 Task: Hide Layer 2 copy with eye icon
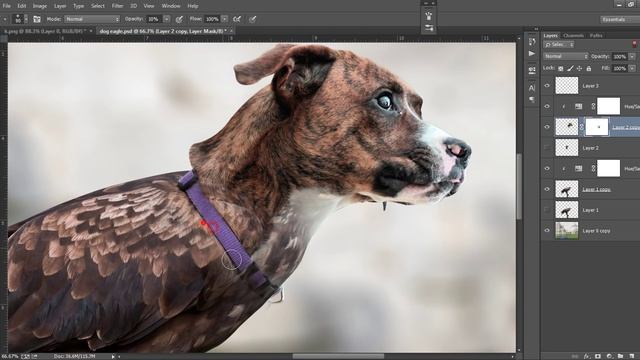[547, 127]
